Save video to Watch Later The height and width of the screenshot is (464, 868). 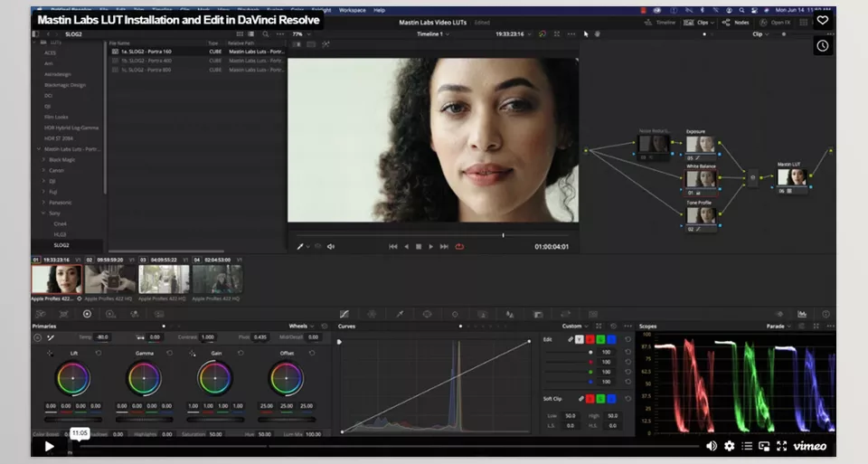point(823,46)
